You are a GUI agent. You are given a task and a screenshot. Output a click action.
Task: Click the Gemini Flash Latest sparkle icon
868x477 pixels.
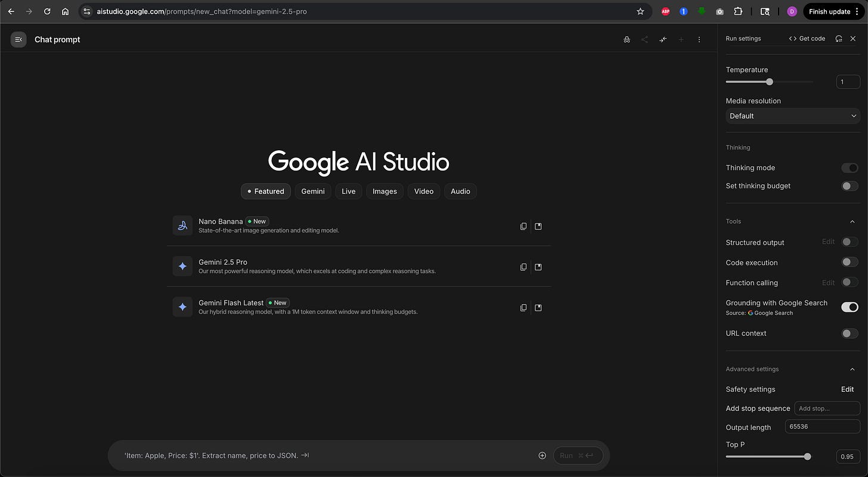pos(182,307)
